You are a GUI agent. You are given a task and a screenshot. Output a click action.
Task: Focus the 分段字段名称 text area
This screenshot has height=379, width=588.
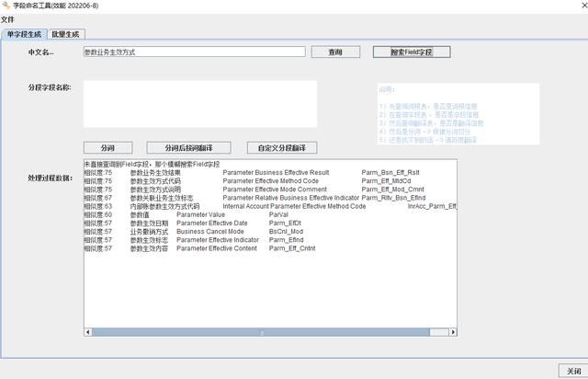pyautogui.click(x=199, y=103)
